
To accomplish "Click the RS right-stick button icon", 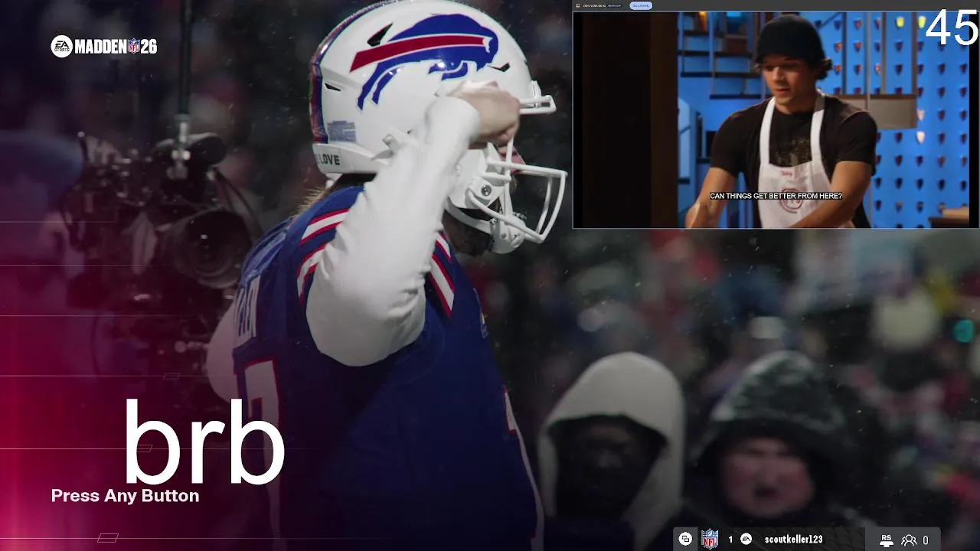I will click(886, 540).
